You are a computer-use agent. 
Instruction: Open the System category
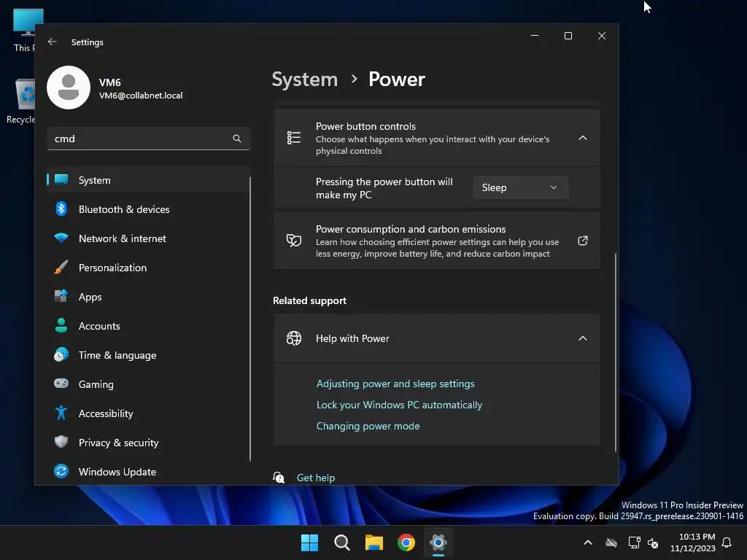point(148,180)
